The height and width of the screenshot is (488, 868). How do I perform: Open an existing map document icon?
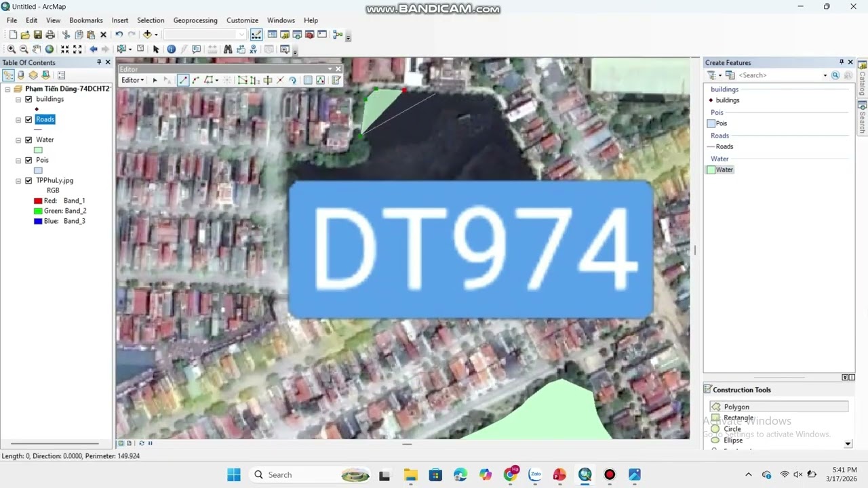click(25, 35)
